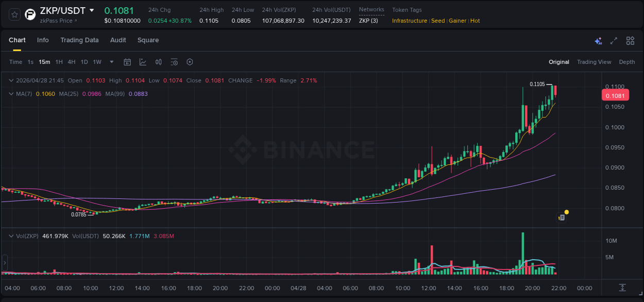Viewport: 644px width, 302px height.
Task: Open the multi-chart grid layout icon
Action: (x=630, y=41)
